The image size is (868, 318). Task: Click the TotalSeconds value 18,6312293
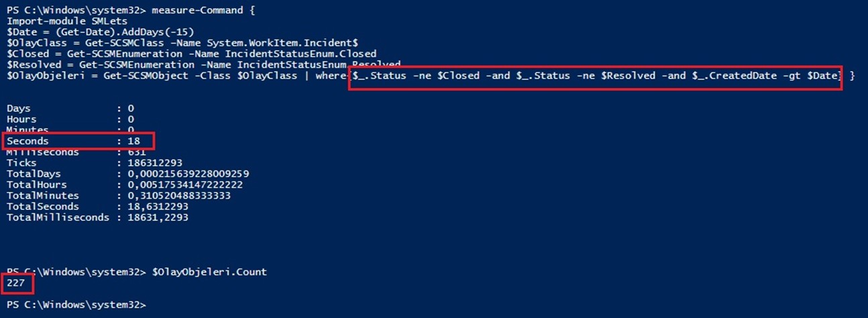(150, 207)
